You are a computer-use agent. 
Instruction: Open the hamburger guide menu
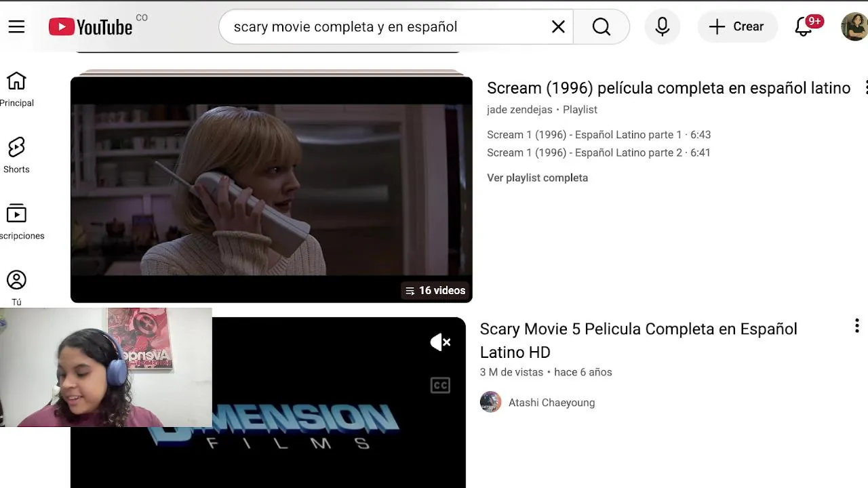pyautogui.click(x=16, y=26)
